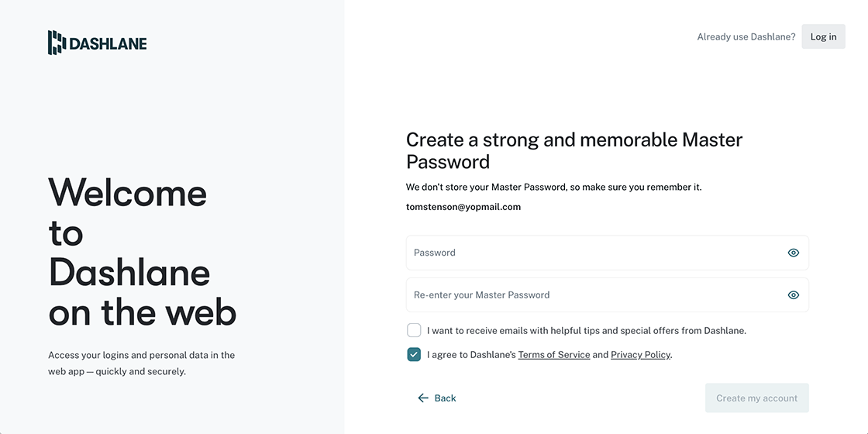Click the left arrow icon beside Back
The height and width of the screenshot is (434, 868).
pos(423,398)
